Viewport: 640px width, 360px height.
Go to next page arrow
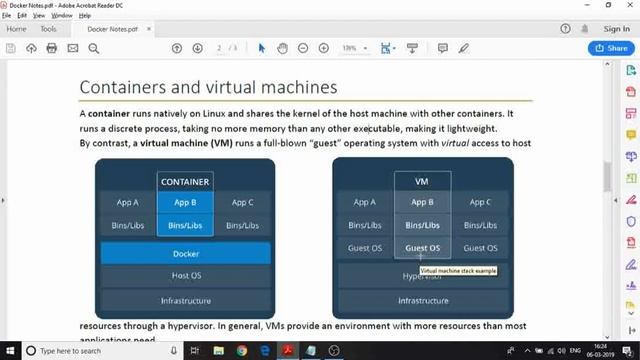coord(198,49)
